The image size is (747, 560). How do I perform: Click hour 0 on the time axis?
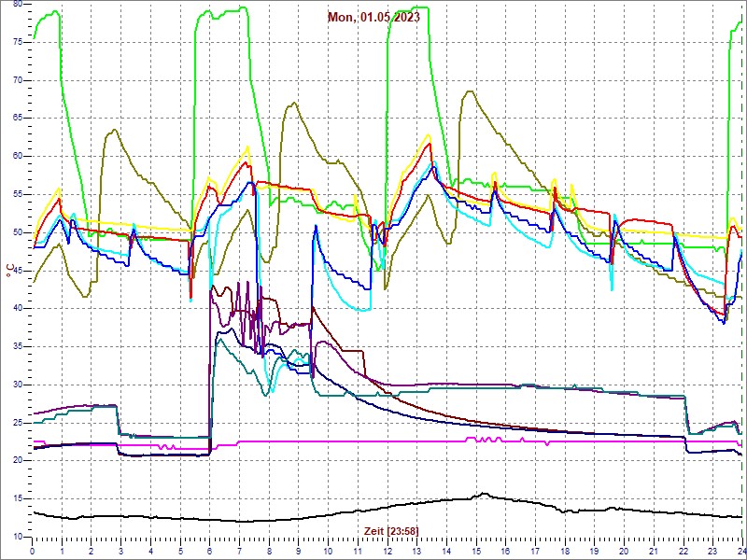[x=33, y=550]
